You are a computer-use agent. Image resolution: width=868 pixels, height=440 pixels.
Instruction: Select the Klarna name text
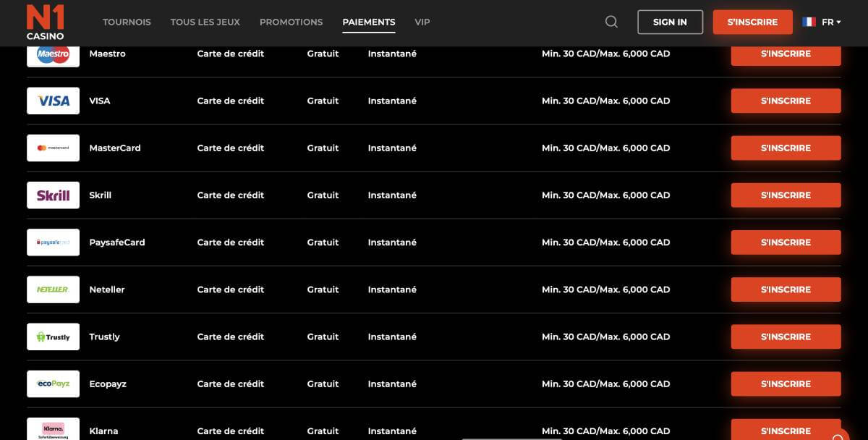(x=103, y=431)
